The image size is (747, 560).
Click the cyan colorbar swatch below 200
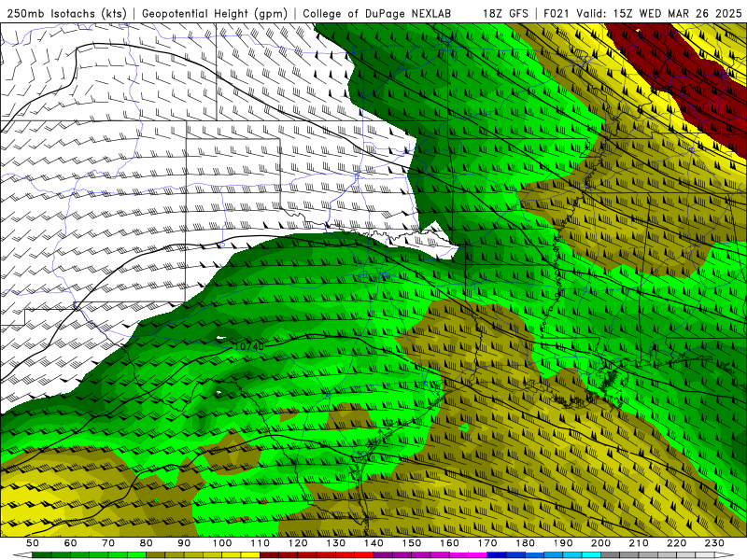tap(591, 555)
